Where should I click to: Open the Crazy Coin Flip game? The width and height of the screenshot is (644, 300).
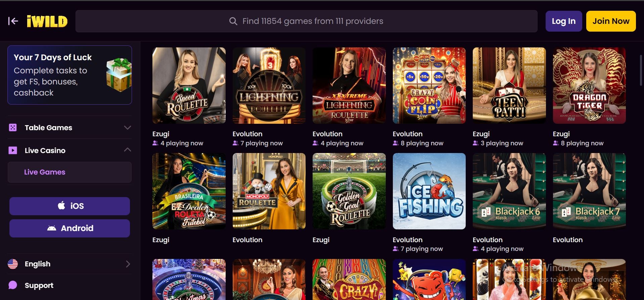point(429,85)
